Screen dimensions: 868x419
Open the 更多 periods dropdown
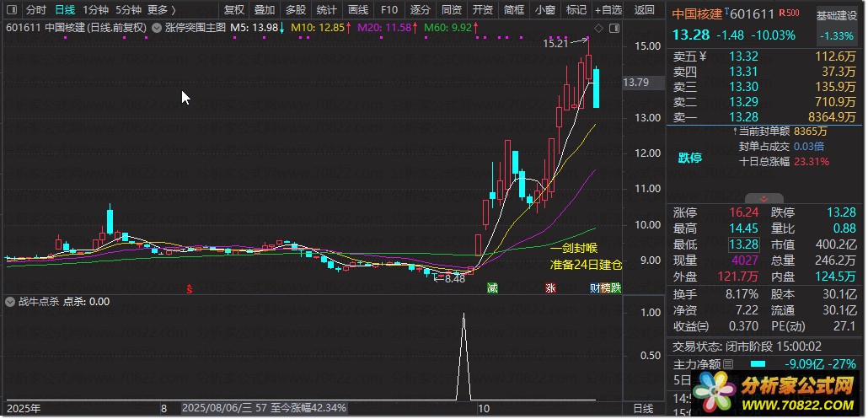click(x=161, y=10)
